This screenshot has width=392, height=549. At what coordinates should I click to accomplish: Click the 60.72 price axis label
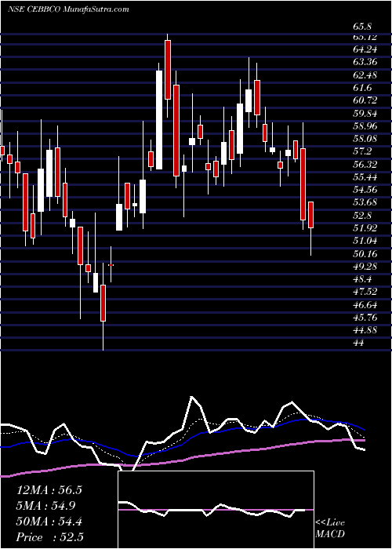pos(365,100)
